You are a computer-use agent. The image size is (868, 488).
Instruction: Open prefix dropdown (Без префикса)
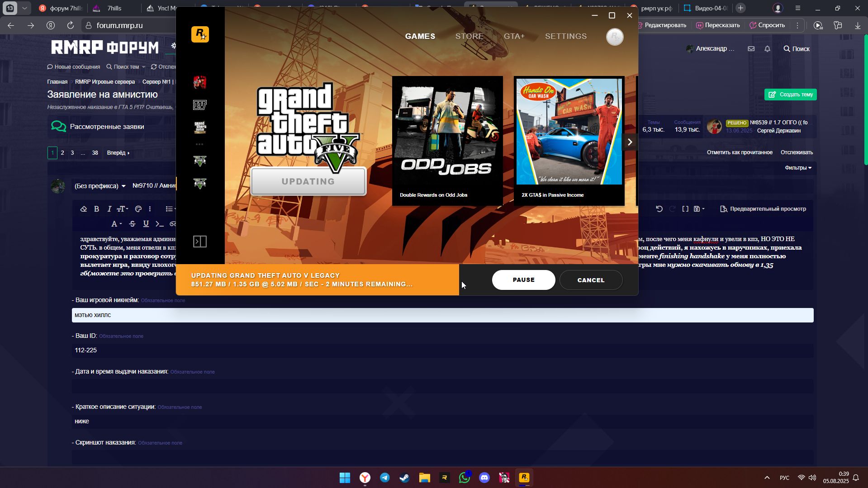tap(100, 186)
